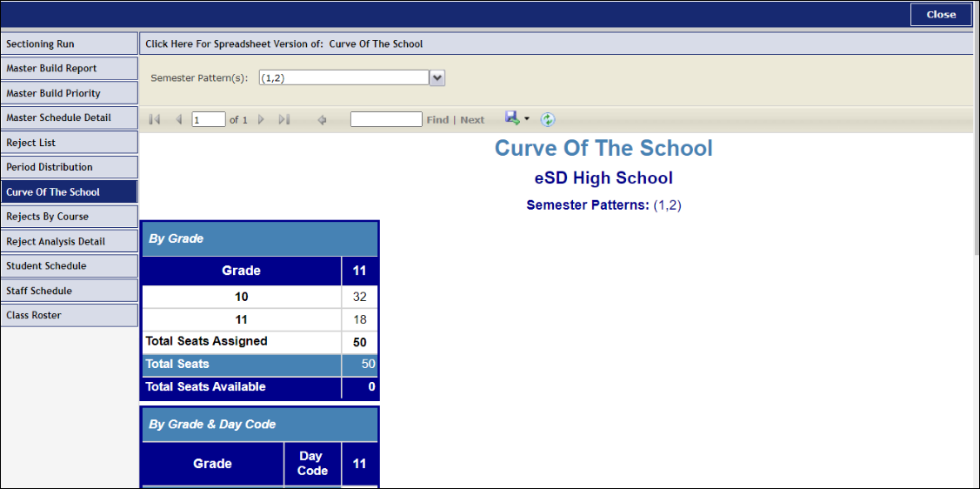The image size is (980, 489).
Task: Open the Class Roster tab
Action: [x=70, y=315]
